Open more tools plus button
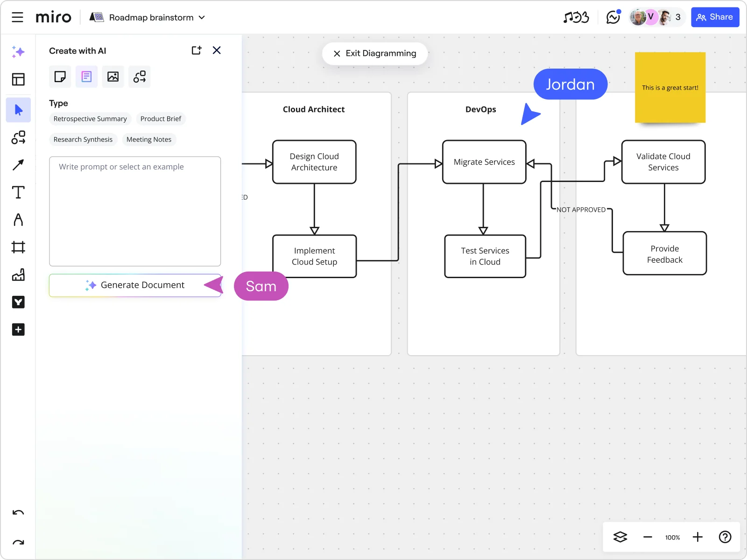The image size is (747, 560). (18, 329)
